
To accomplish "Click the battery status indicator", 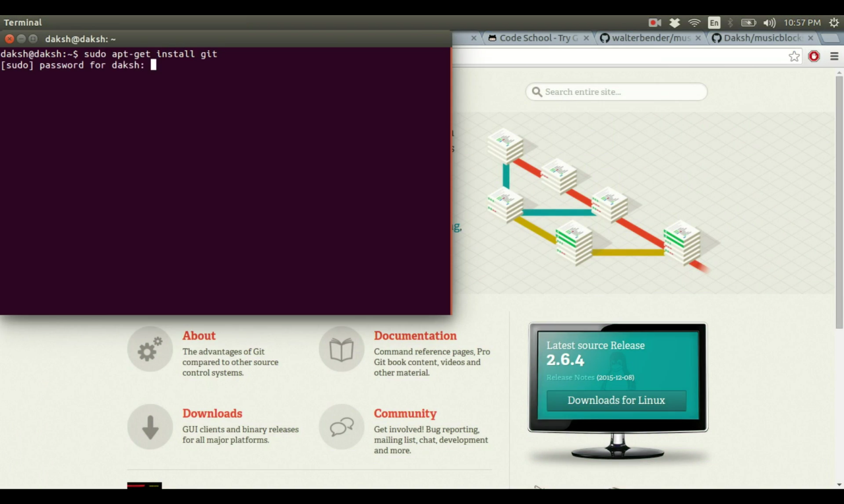I will (748, 22).
